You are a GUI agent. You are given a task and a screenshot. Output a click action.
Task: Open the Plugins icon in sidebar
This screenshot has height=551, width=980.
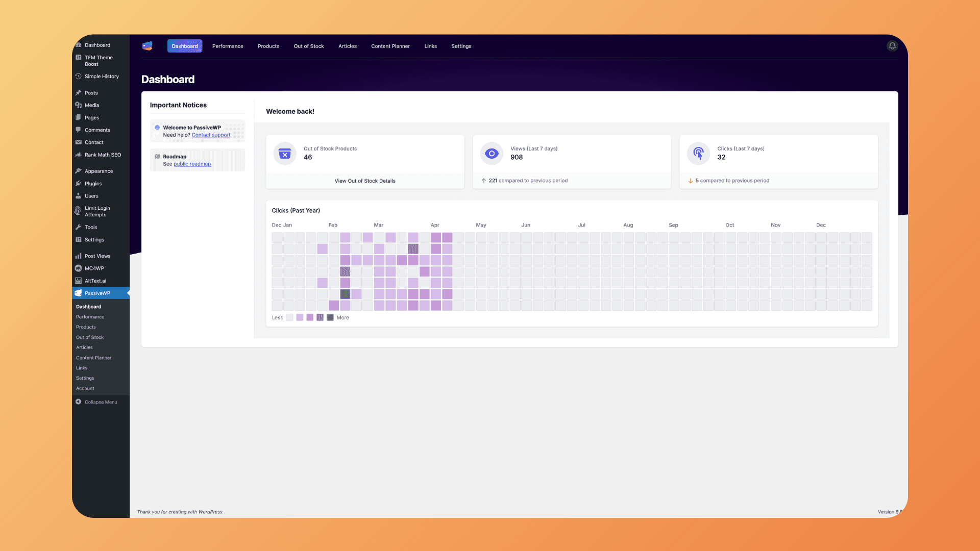[79, 183]
